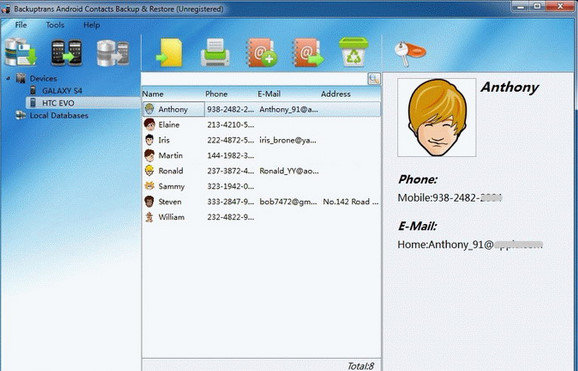Viewport: 578px width, 371px height.
Task: Click the export address book arrow icon
Action: [x=308, y=52]
